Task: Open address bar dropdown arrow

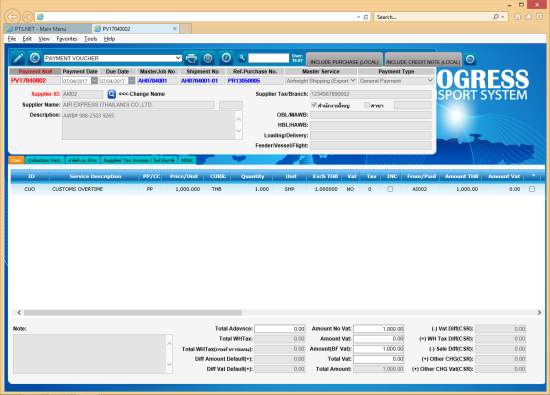Action: (x=358, y=17)
